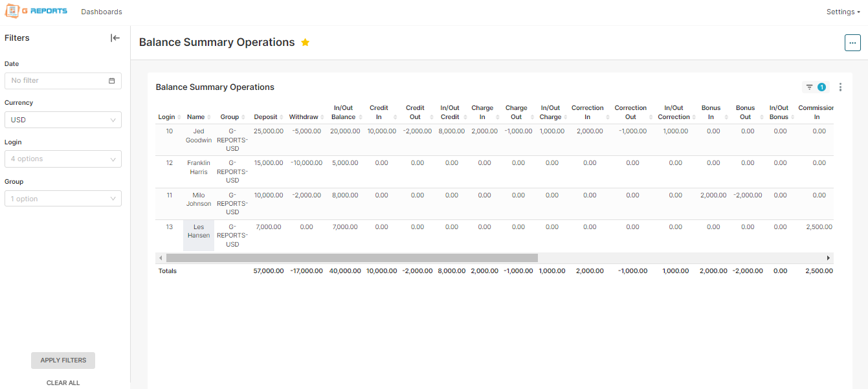Go to Dashboards in the top navigation
Screen dimensions: 868x389
point(102,12)
